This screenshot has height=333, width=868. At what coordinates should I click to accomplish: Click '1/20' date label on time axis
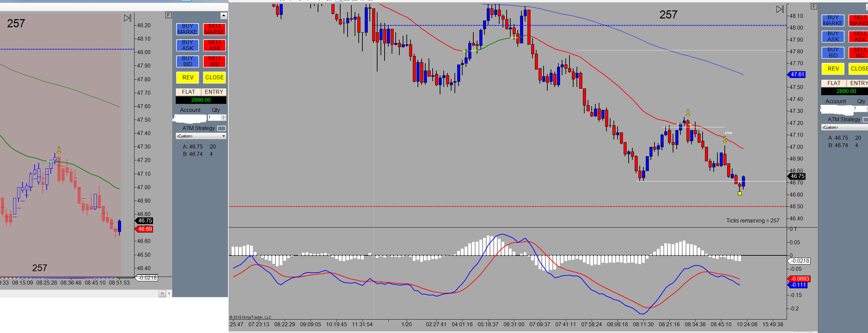pyautogui.click(x=406, y=324)
